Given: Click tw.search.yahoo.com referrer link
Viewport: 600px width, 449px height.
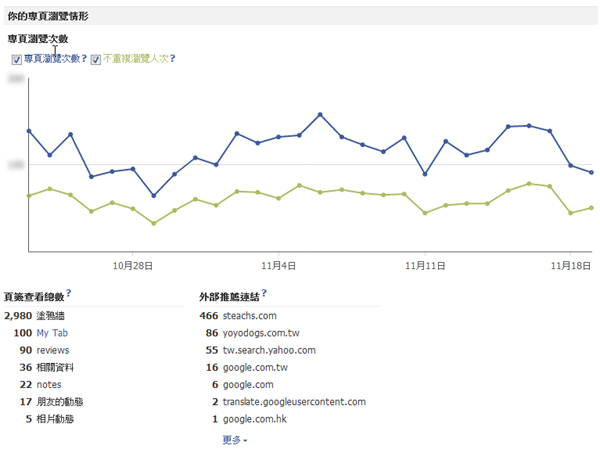Looking at the screenshot, I should click(269, 350).
